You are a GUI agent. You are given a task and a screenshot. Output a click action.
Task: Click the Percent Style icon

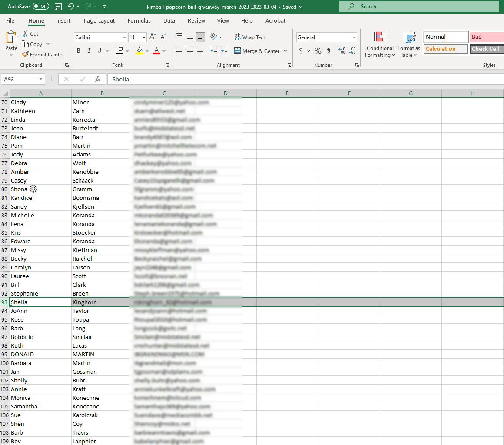pos(318,51)
